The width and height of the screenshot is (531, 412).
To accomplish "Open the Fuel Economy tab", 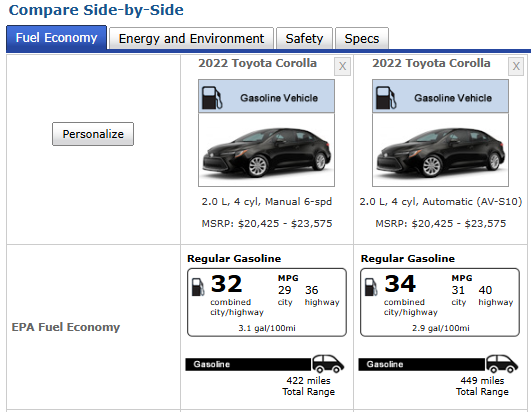I will pos(56,38).
